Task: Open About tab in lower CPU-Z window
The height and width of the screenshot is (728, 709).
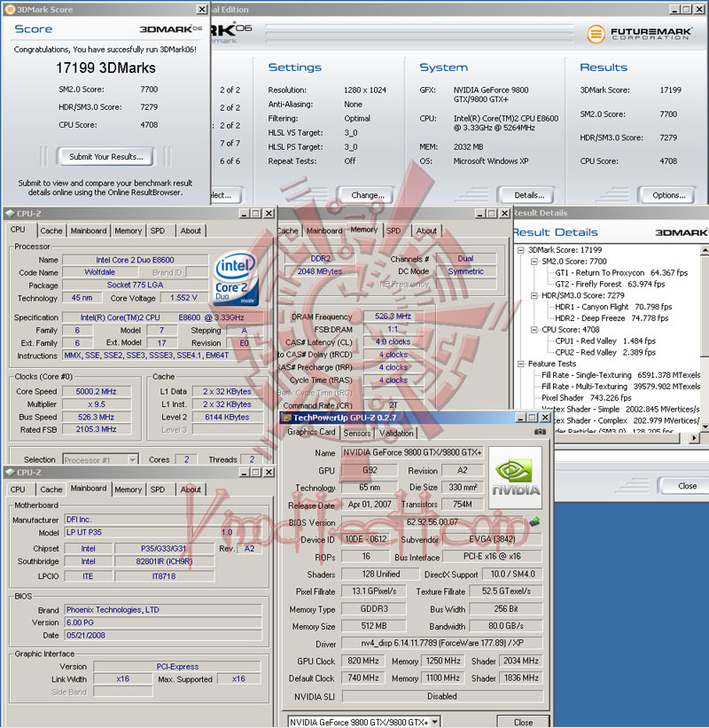Action: (191, 489)
